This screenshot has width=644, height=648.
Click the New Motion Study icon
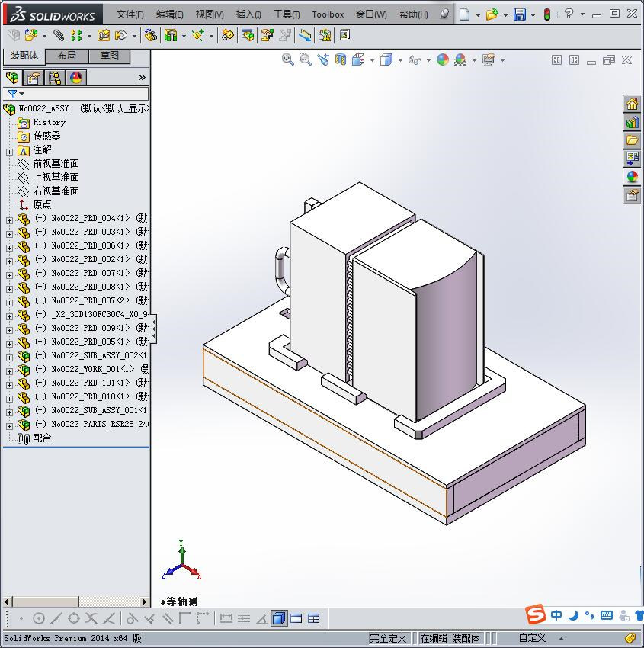click(227, 36)
